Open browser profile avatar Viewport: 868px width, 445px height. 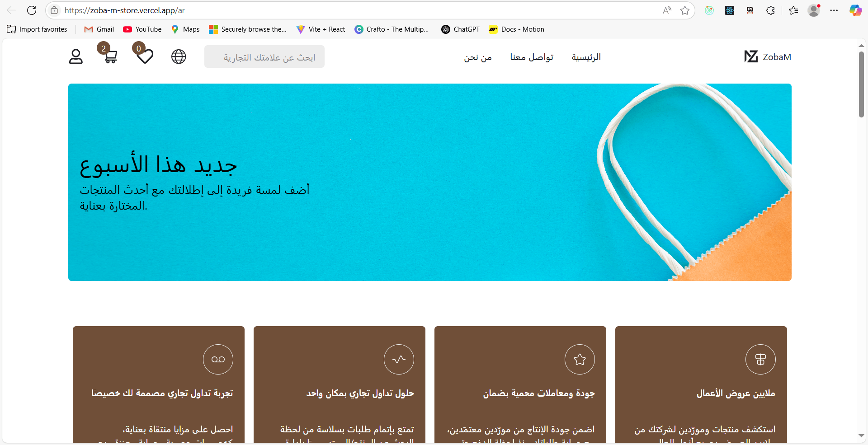[814, 10]
